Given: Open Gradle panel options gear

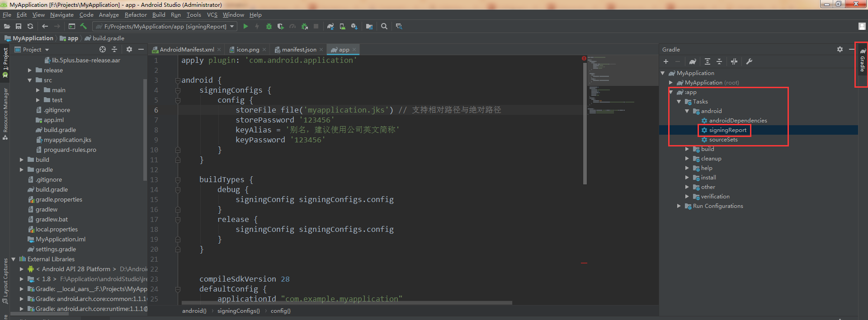Looking at the screenshot, I should [840, 49].
